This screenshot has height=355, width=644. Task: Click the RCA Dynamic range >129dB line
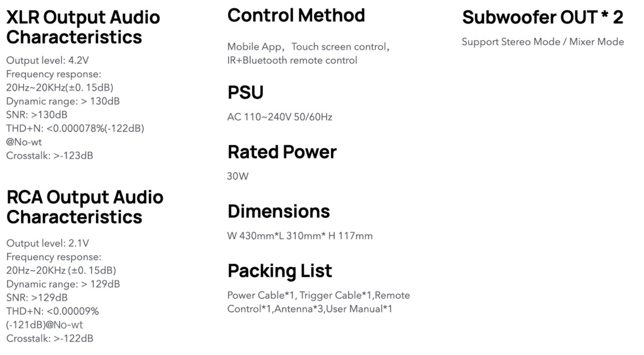coord(63,284)
